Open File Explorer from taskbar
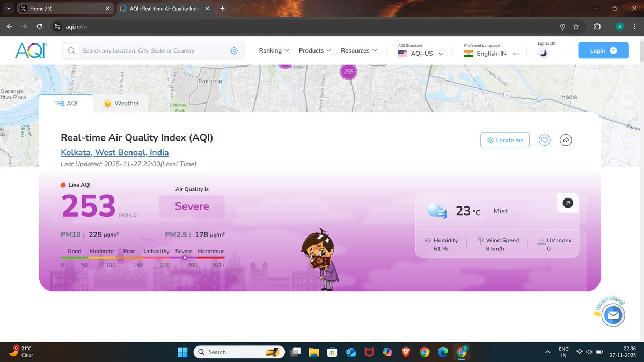The width and height of the screenshot is (644, 362). [x=313, y=352]
